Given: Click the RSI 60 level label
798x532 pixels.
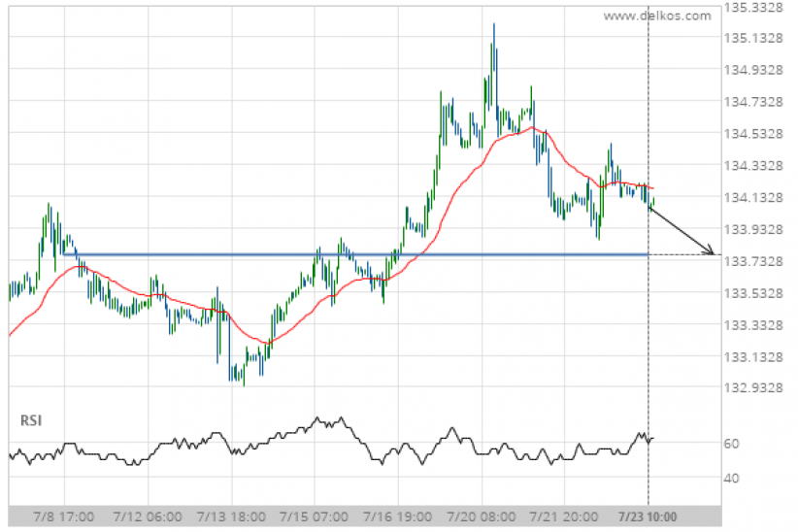Looking at the screenshot, I should pos(731,444).
